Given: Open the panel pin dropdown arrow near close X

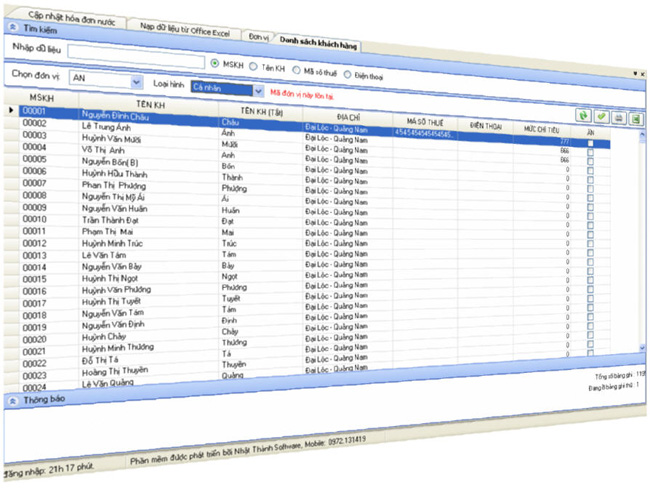Looking at the screenshot, I should click(634, 73).
